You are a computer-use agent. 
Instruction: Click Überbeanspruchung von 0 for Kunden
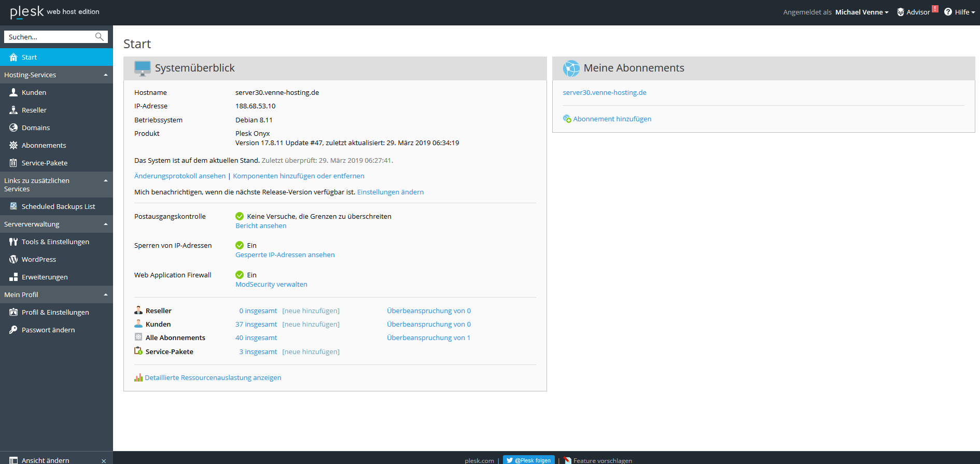point(429,324)
